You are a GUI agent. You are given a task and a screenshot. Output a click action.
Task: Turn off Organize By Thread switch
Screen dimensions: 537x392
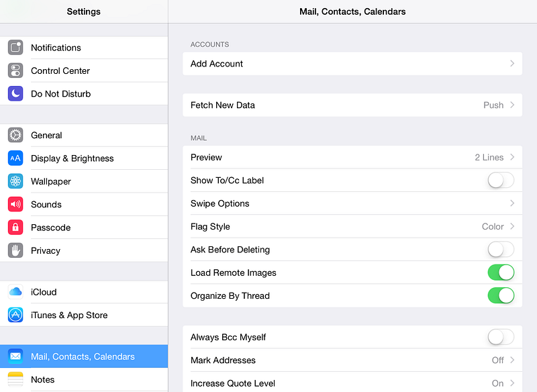tap(501, 295)
